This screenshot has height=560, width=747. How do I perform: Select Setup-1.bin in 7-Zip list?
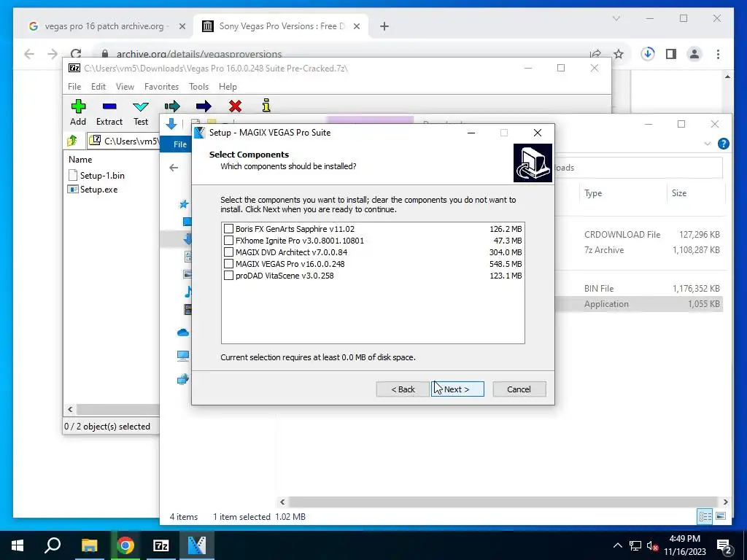[x=102, y=175]
